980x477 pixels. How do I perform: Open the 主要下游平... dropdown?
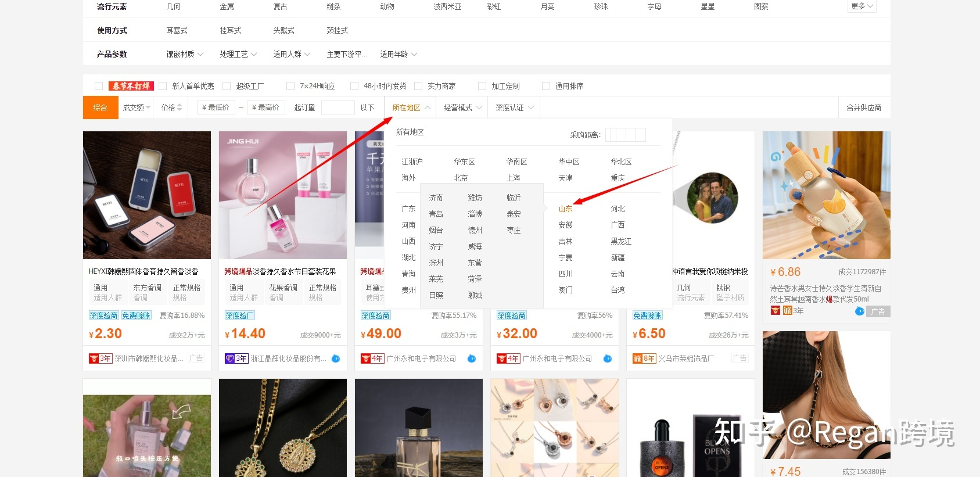347,54
